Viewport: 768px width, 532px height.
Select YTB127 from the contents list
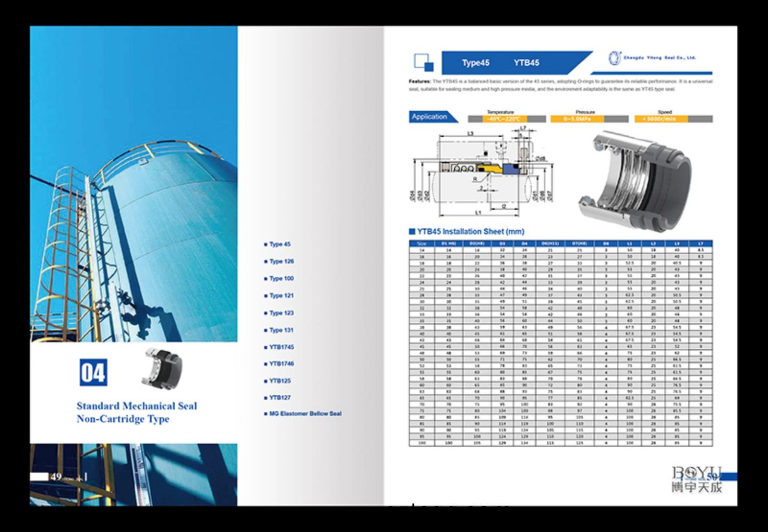pos(279,397)
